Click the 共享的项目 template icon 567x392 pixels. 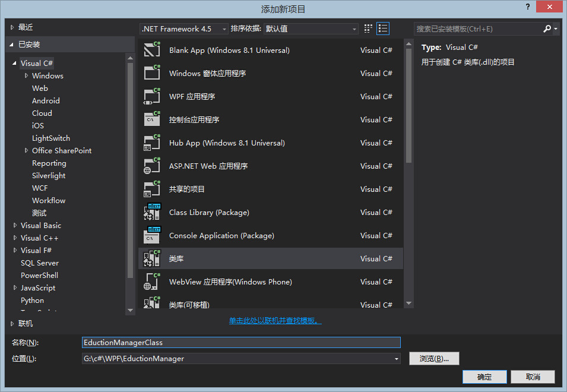[152, 188]
